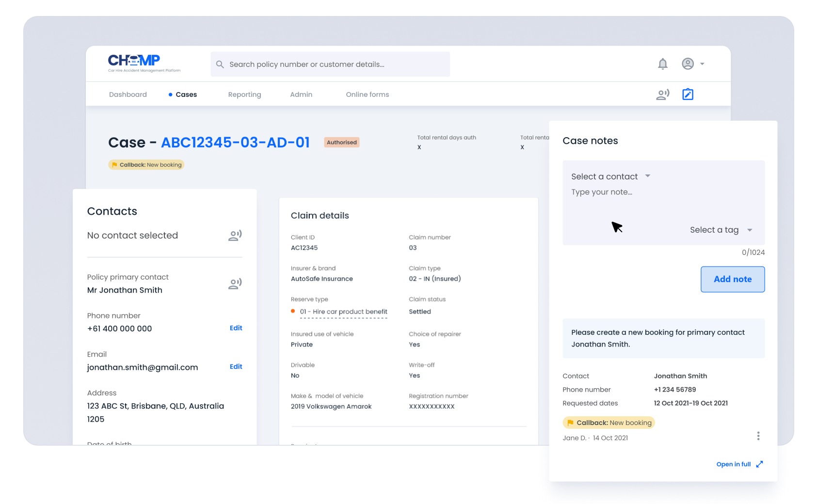Viewport: 817px width, 504px height.
Task: Switch to the Reporting tab
Action: [244, 94]
